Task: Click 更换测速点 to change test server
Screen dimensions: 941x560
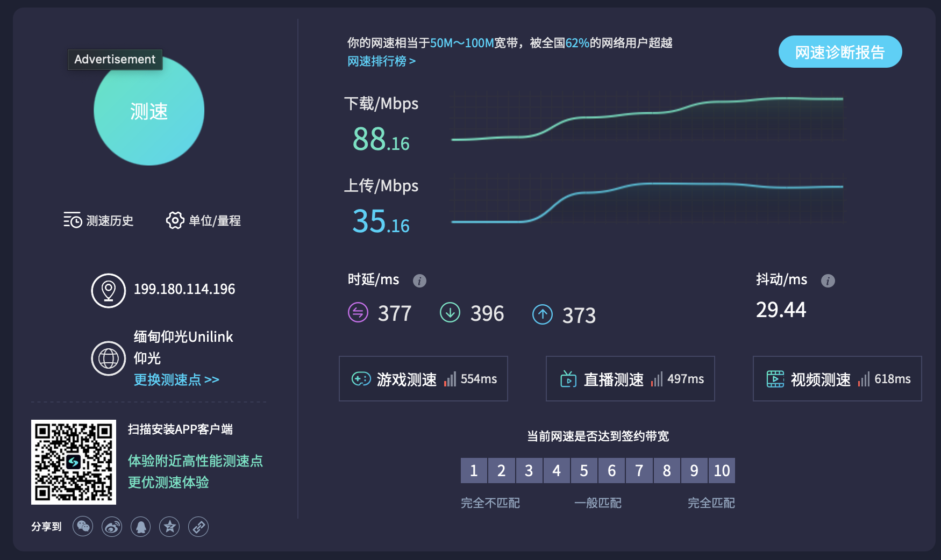Action: pyautogui.click(x=176, y=379)
